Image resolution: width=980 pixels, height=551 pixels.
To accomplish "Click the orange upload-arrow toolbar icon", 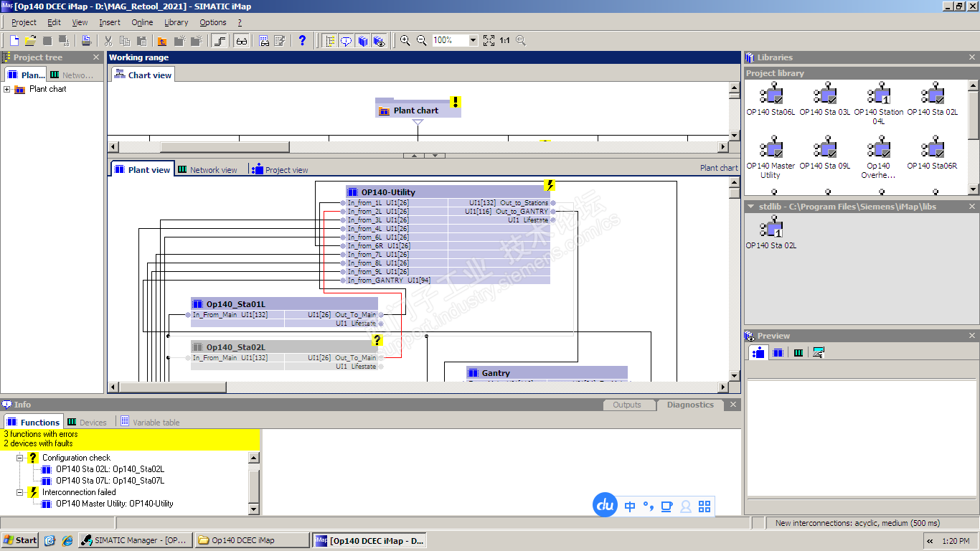I will click(x=162, y=41).
